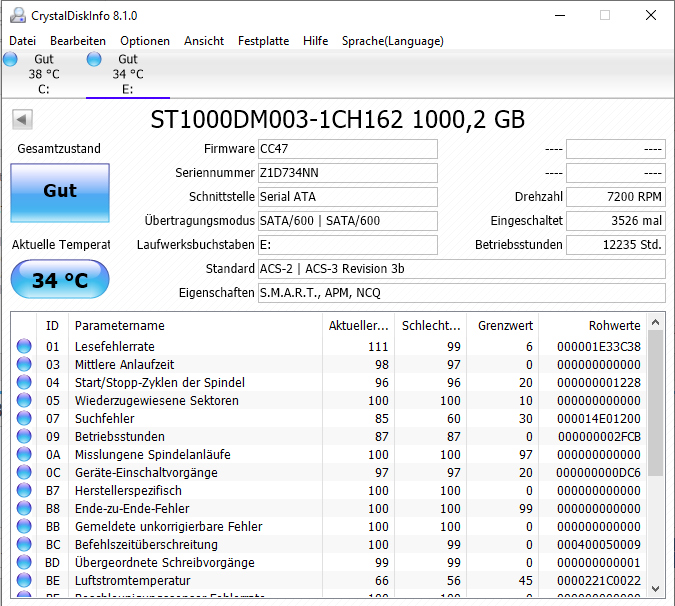Click the Parametername column header
Screen dimensions: 675x606
[195, 325]
